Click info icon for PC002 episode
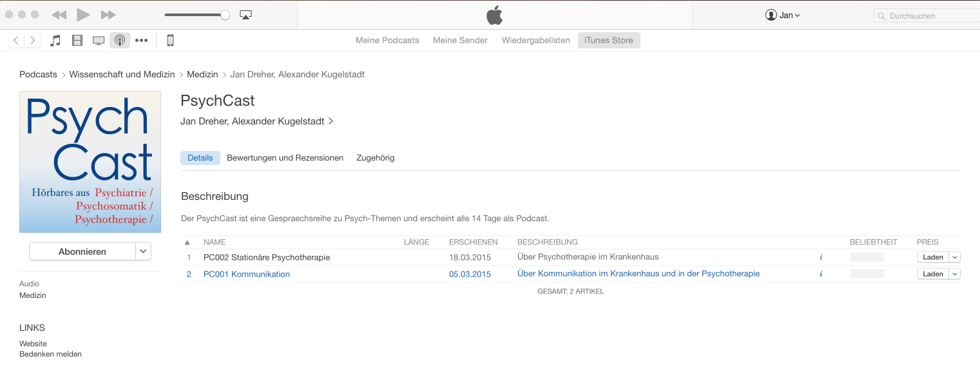 point(821,257)
